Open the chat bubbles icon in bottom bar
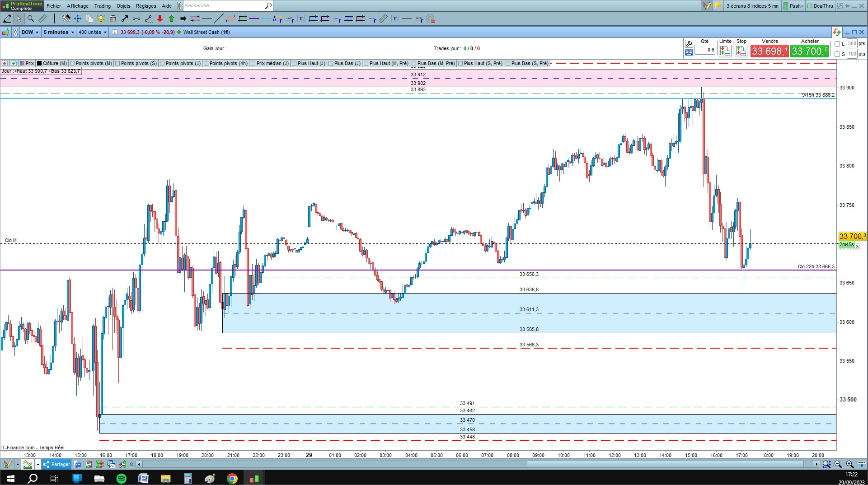Image resolution: width=868 pixels, height=485 pixels. [78, 464]
